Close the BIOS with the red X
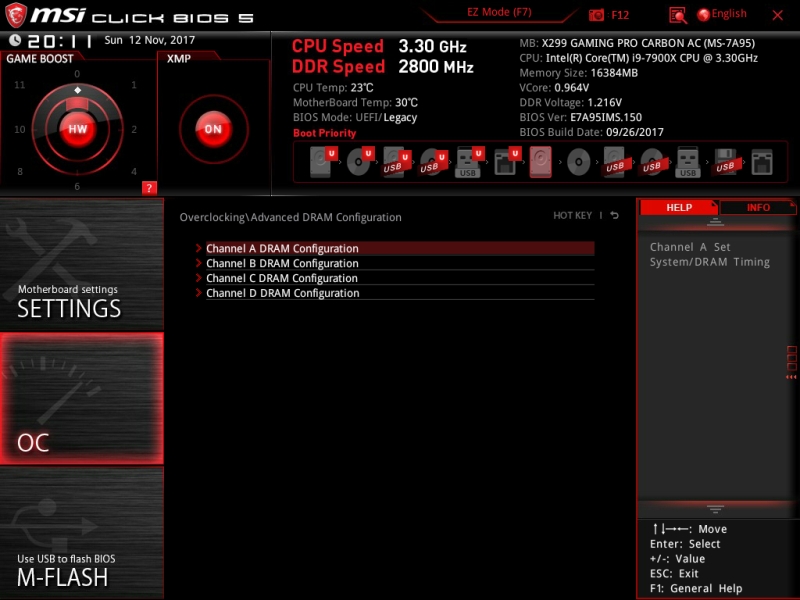 click(x=778, y=15)
